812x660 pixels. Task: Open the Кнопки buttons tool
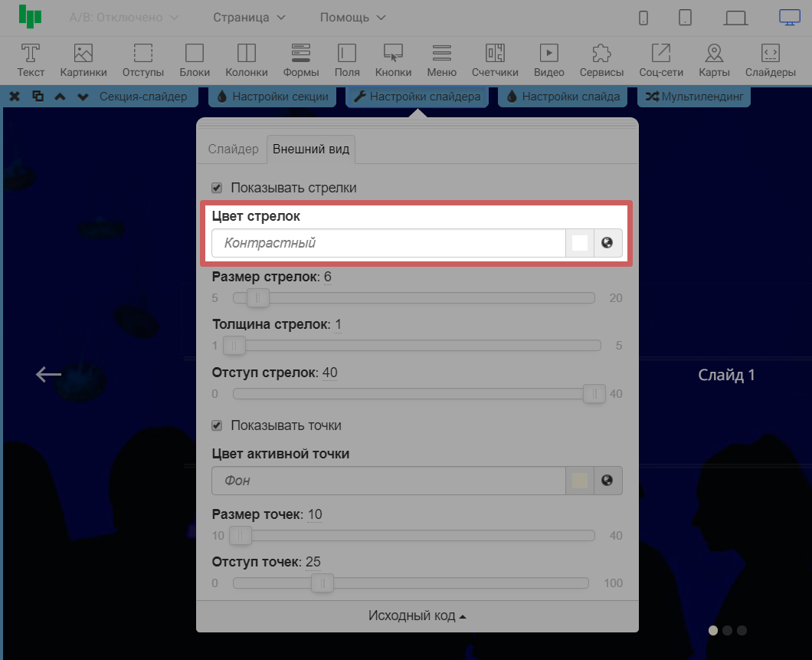point(393,60)
